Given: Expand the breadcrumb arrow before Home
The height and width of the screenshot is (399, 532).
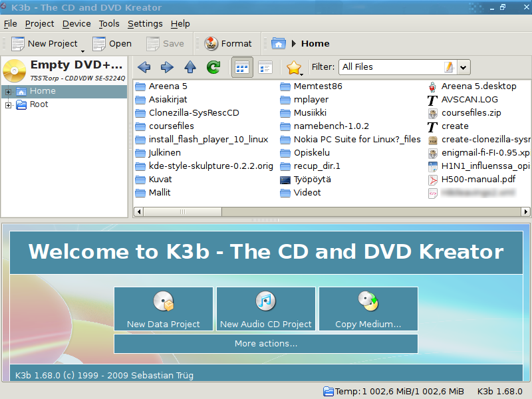Looking at the screenshot, I should pos(294,43).
